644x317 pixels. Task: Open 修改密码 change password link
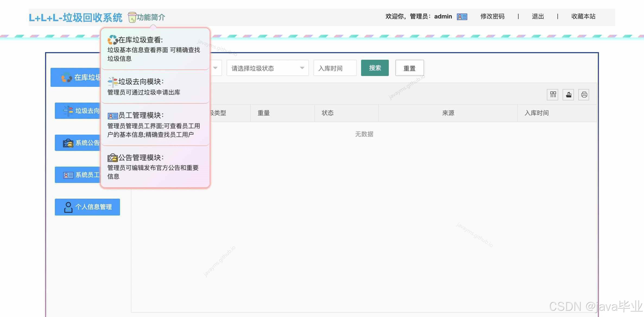point(492,17)
